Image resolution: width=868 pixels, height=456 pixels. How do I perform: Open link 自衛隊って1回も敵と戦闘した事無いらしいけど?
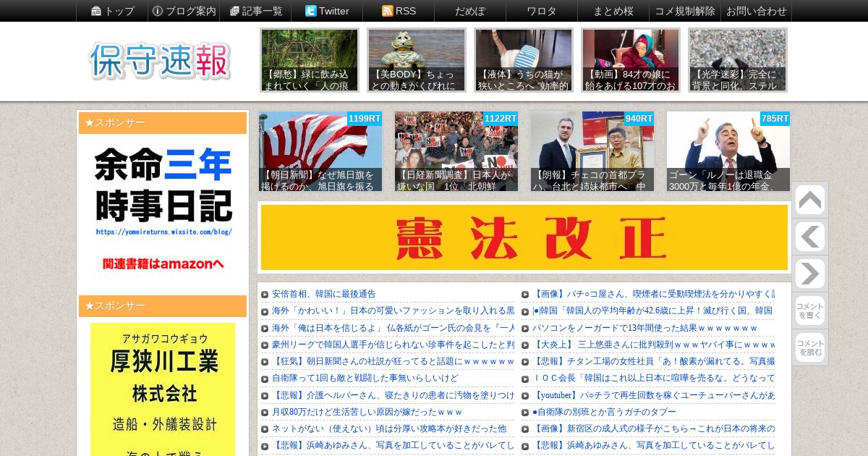pyautogui.click(x=365, y=378)
